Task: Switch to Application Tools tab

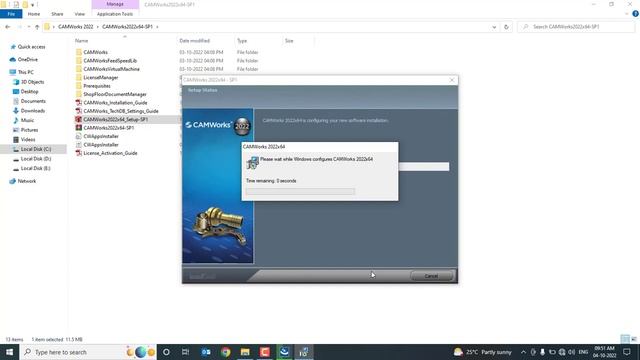Action: (x=115, y=14)
